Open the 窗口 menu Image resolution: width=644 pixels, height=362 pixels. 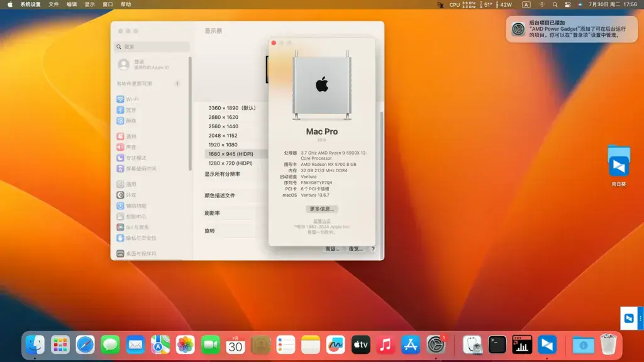[x=108, y=4]
